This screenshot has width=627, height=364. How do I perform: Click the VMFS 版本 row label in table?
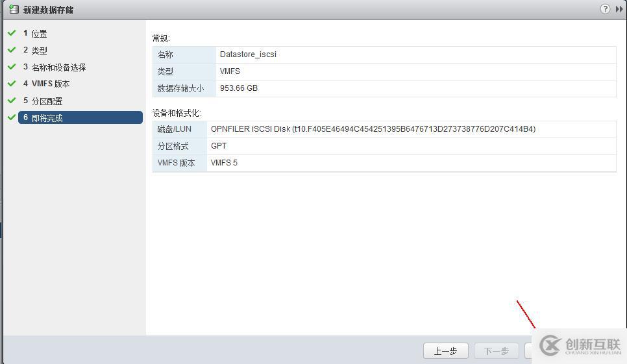coord(177,163)
